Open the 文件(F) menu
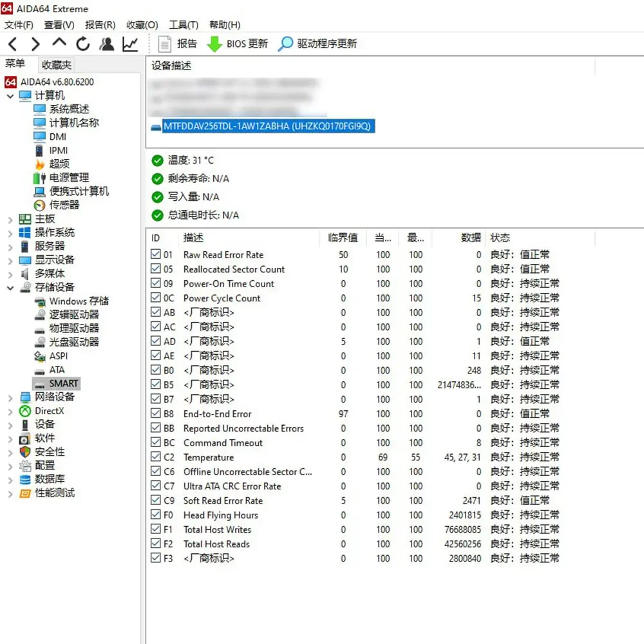Image resolution: width=644 pixels, height=644 pixels. [19, 25]
